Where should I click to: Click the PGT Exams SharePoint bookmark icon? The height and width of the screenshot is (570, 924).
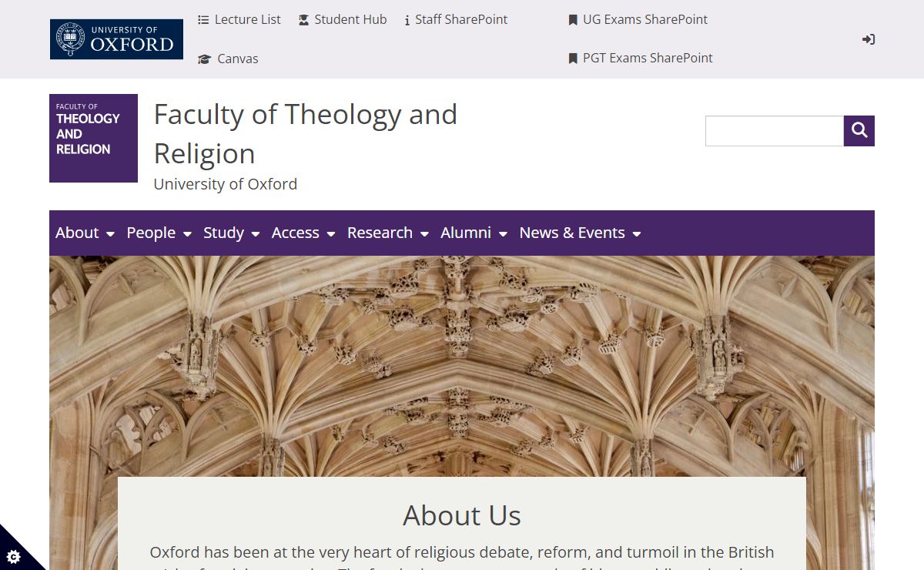[x=573, y=59]
